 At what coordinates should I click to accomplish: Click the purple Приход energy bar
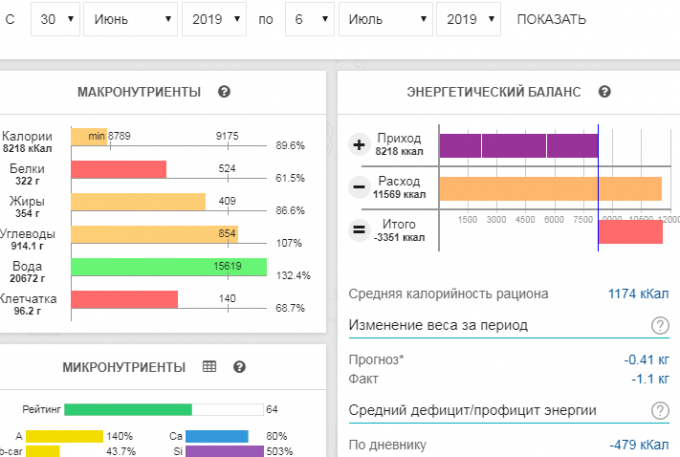(x=518, y=145)
